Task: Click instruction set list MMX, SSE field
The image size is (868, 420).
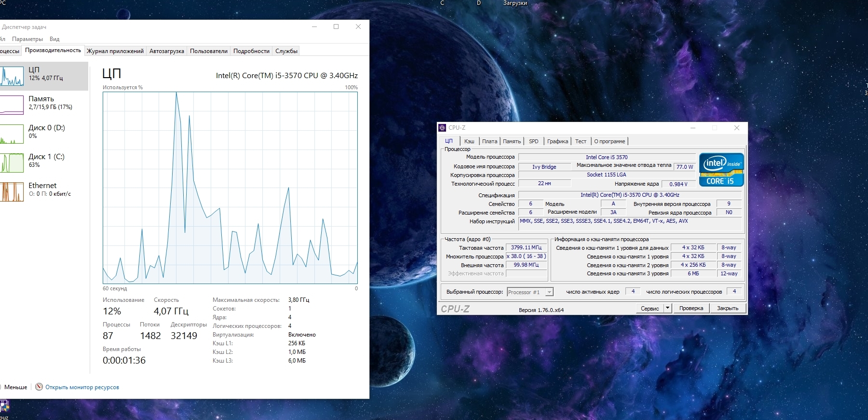Action: pos(630,224)
